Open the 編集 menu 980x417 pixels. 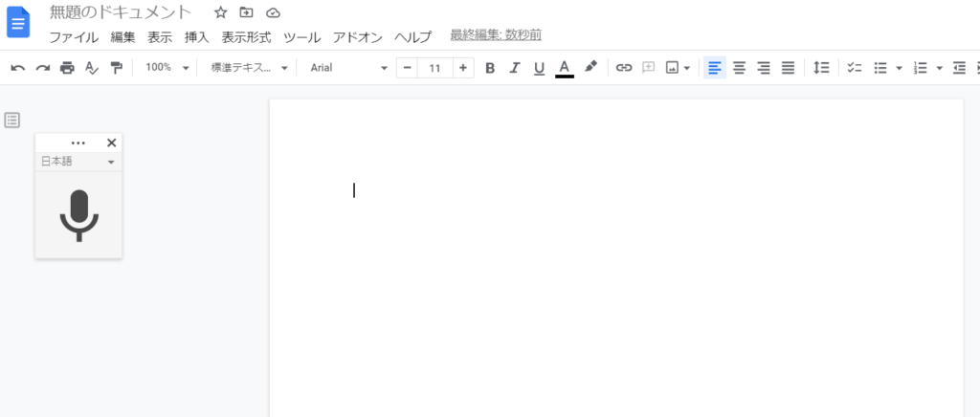click(x=122, y=37)
